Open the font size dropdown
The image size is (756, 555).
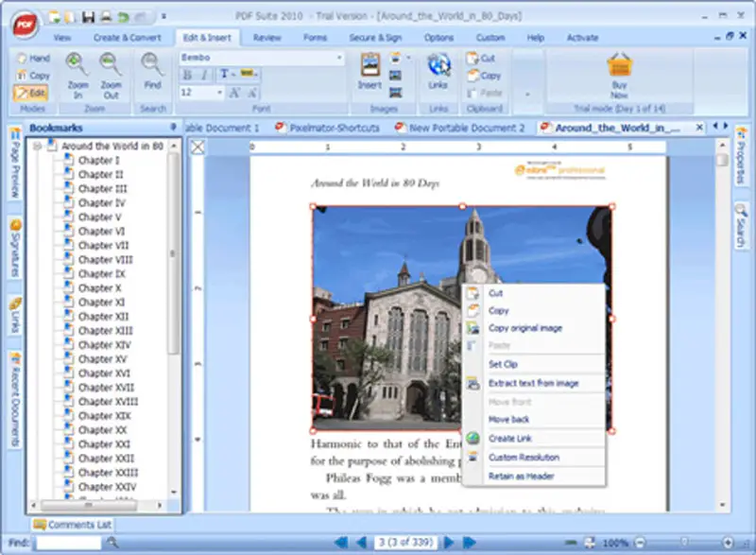point(219,93)
